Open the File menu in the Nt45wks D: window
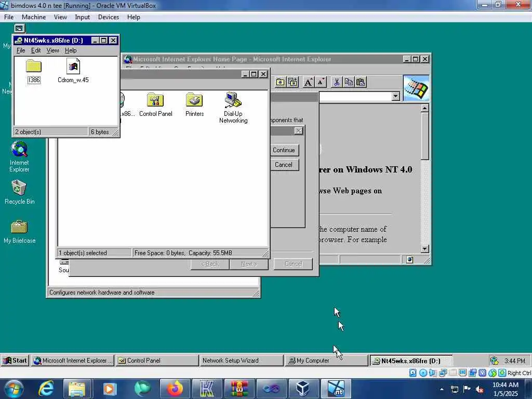Viewport: 532px width, 399px height. tap(21, 50)
